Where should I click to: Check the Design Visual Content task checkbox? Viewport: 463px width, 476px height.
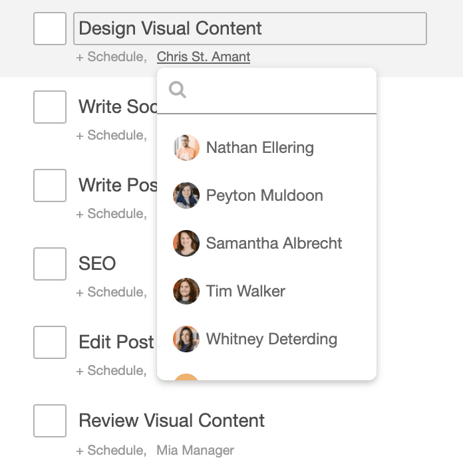coord(50,29)
